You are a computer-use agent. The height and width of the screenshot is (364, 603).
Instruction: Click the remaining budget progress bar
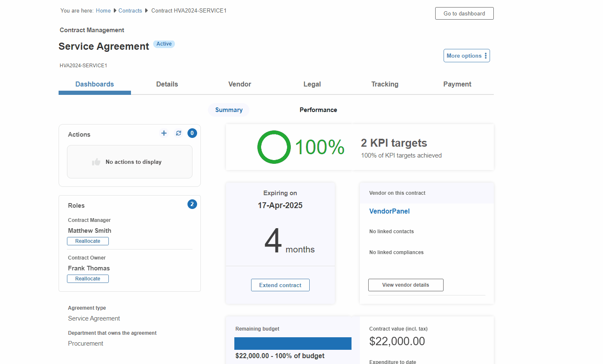tap(293, 344)
